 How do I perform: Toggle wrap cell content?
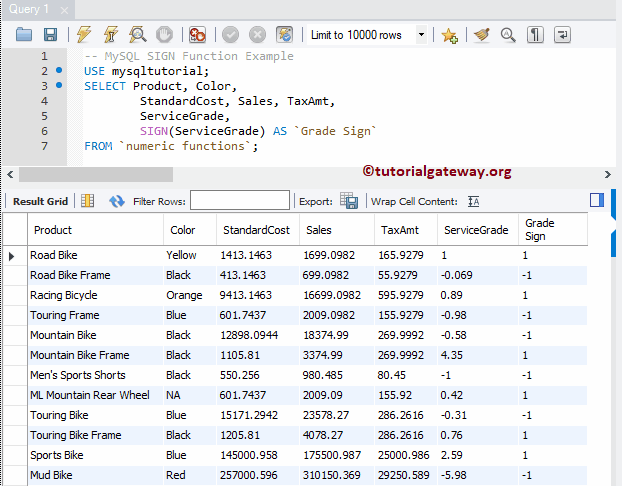click(x=474, y=201)
